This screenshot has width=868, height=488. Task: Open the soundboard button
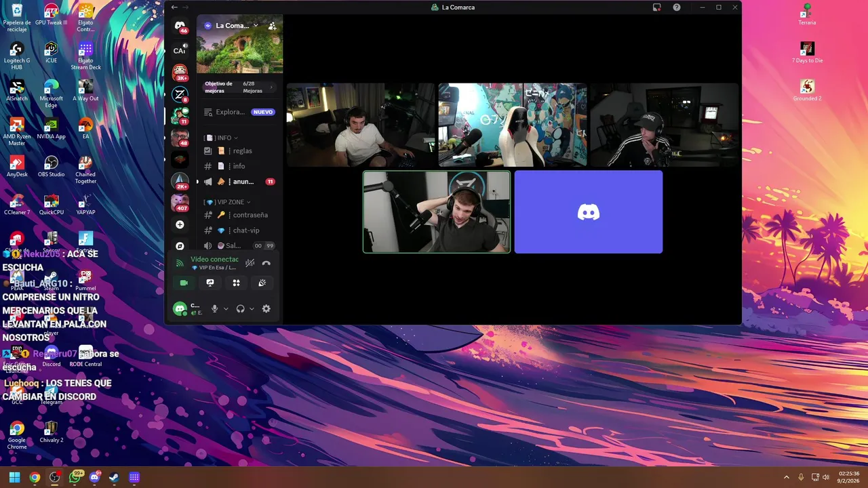click(262, 283)
